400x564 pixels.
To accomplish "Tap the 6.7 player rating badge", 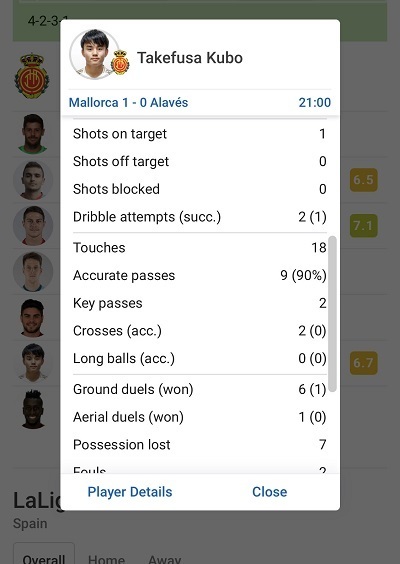I will point(364,363).
